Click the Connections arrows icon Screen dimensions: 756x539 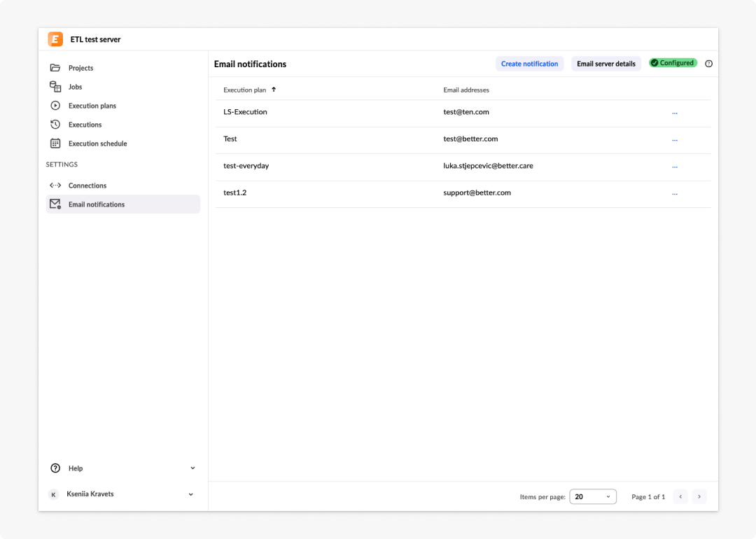point(55,185)
